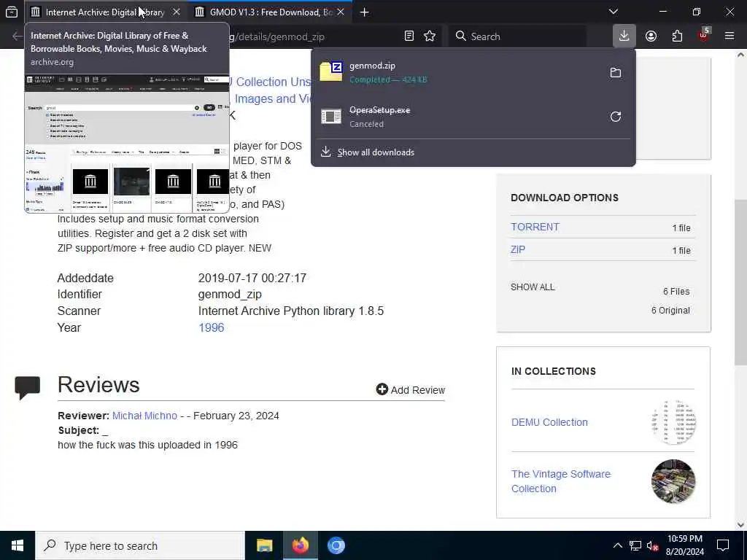The width and height of the screenshot is (747, 560).
Task: Open the DEMU Collection link
Action: click(x=549, y=422)
